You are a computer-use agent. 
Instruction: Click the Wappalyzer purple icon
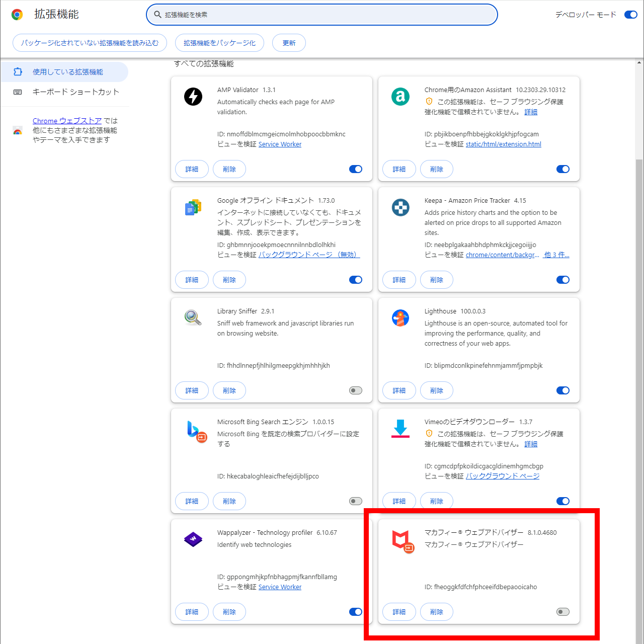click(x=193, y=539)
